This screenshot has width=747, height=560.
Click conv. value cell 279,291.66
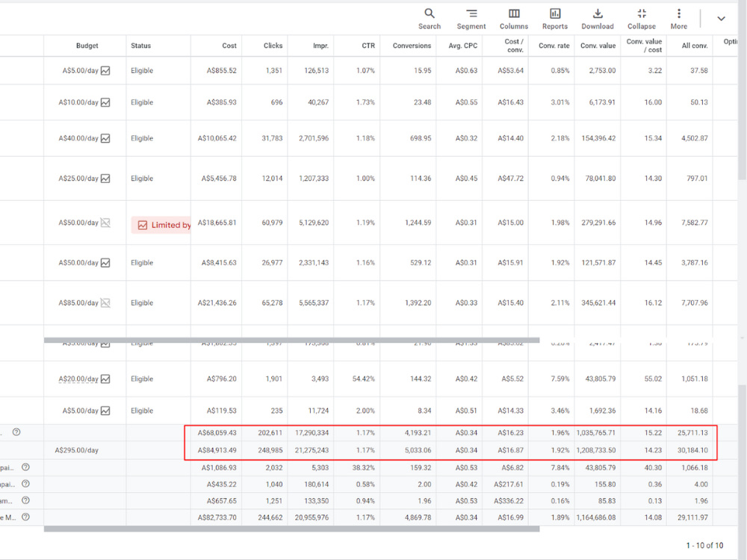click(598, 223)
